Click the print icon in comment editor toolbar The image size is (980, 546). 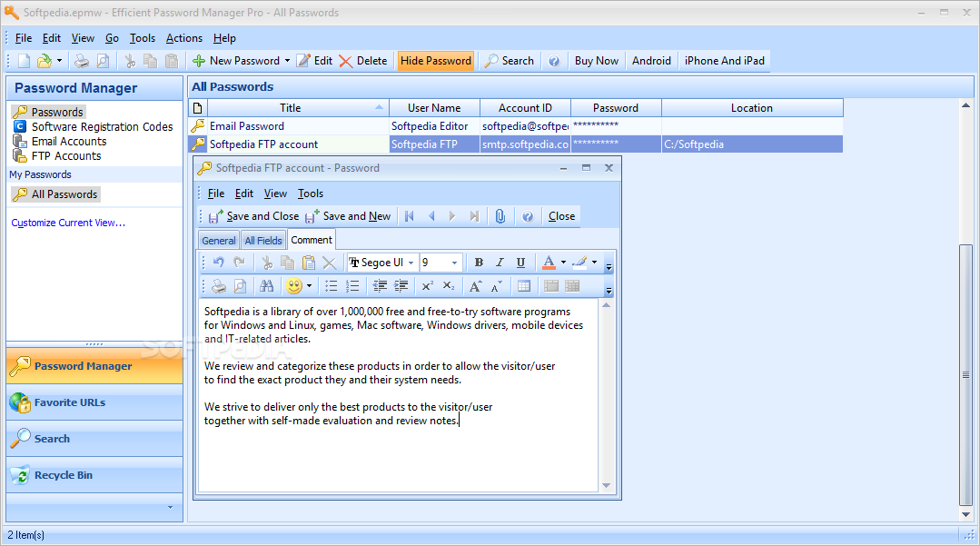coord(219,286)
